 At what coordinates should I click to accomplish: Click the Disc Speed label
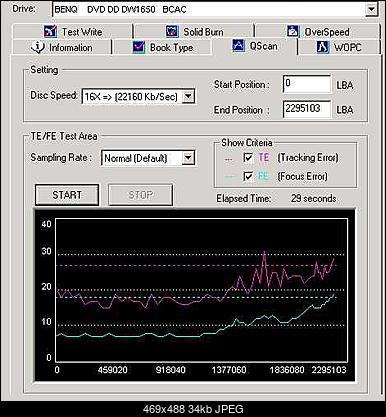point(54,95)
